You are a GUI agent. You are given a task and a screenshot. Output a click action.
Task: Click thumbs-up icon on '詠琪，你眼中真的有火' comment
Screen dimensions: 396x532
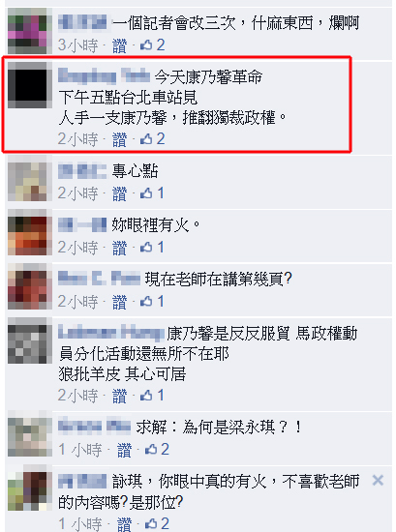[x=151, y=524]
